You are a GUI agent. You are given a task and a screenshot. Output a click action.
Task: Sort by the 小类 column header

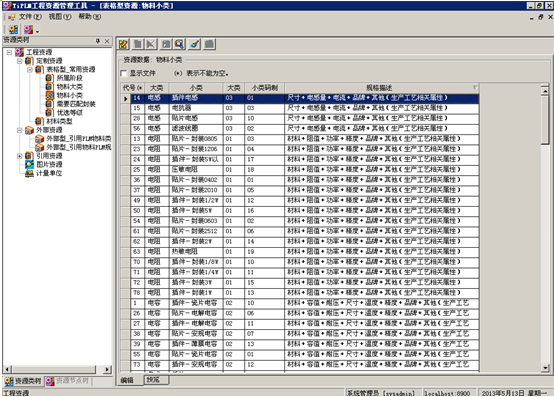pos(196,88)
